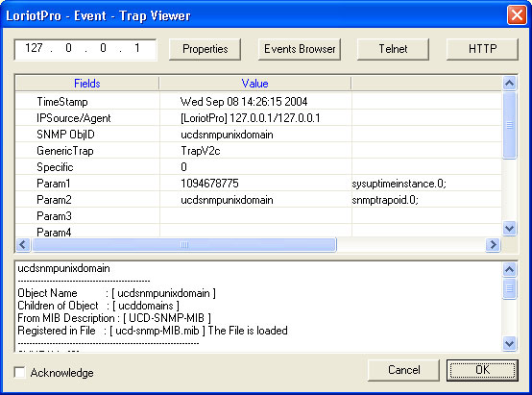
Task: Select the Param2 field row
Action: click(258, 199)
